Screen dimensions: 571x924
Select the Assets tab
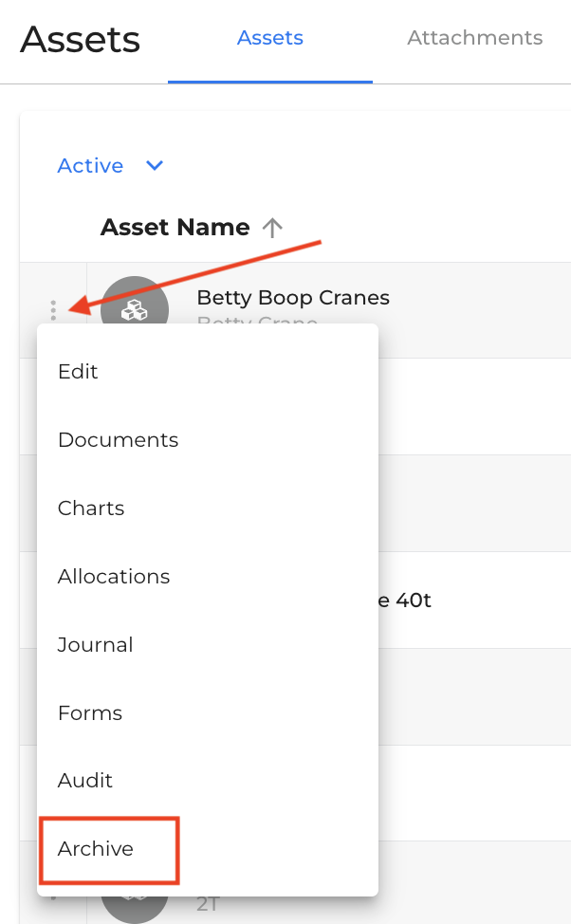point(270,38)
